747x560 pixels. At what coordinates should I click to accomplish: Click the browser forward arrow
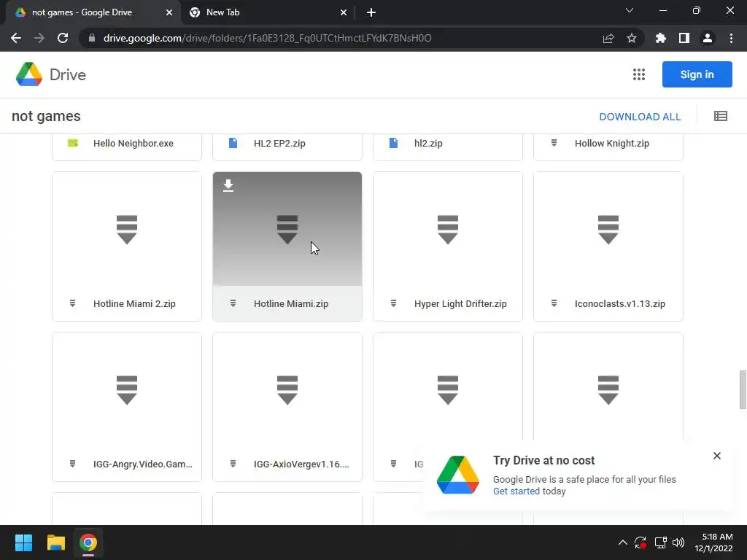point(39,38)
